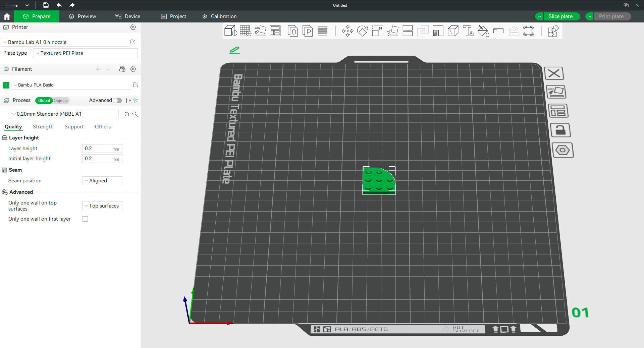Open printer section settings gear
Viewport: 644px width, 348px height.
(133, 27)
